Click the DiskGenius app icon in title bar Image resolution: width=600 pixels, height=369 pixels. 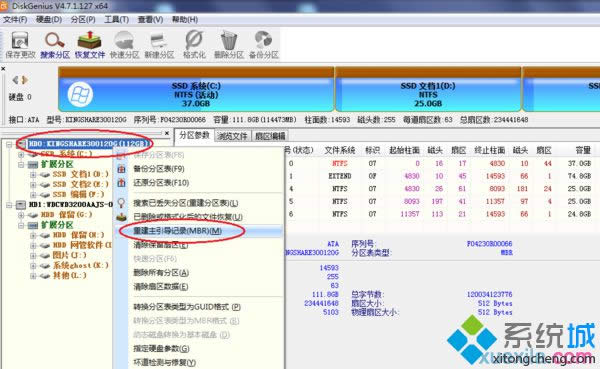4,6
